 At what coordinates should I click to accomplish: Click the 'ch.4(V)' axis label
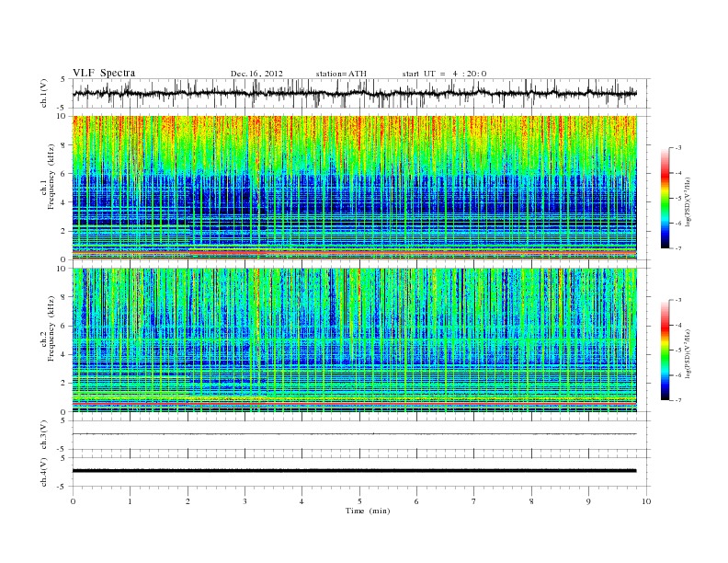click(43, 473)
